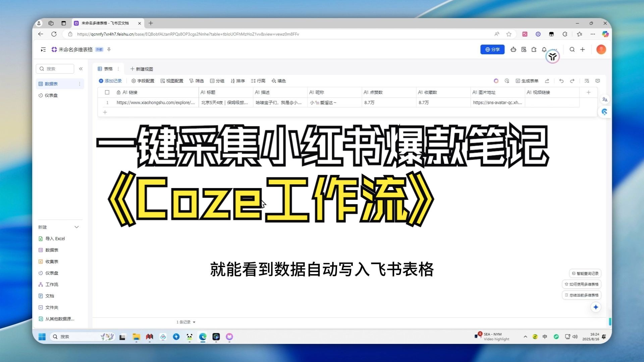Tick the select-all checkbox in table header
This screenshot has width=644, height=362.
click(x=107, y=92)
